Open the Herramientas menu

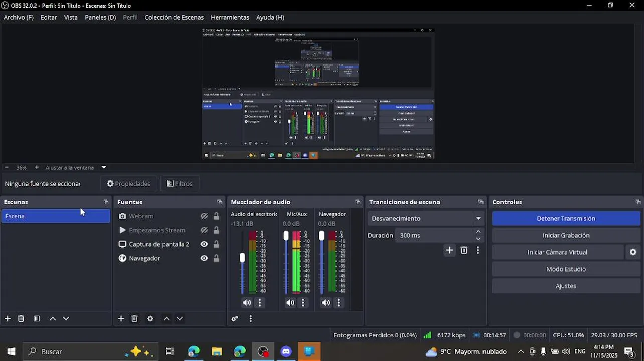[230, 17]
